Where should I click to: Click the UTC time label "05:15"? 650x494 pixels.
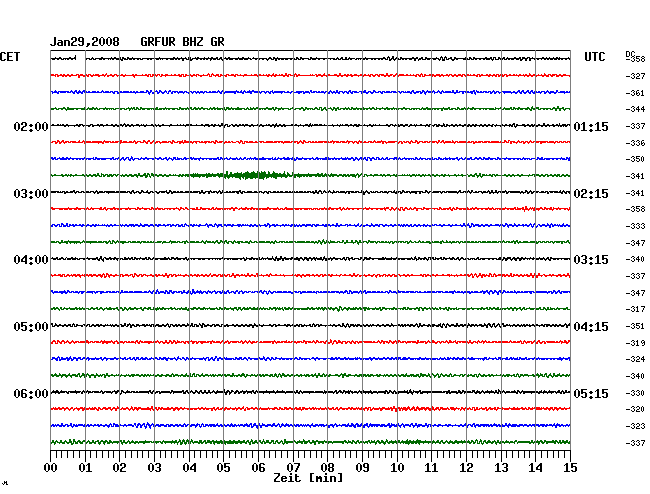click(x=591, y=393)
